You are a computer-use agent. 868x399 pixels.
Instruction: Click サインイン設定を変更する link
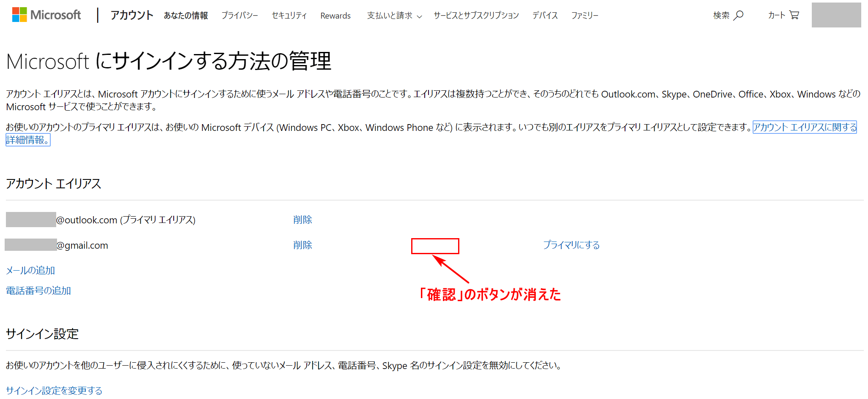tap(54, 391)
